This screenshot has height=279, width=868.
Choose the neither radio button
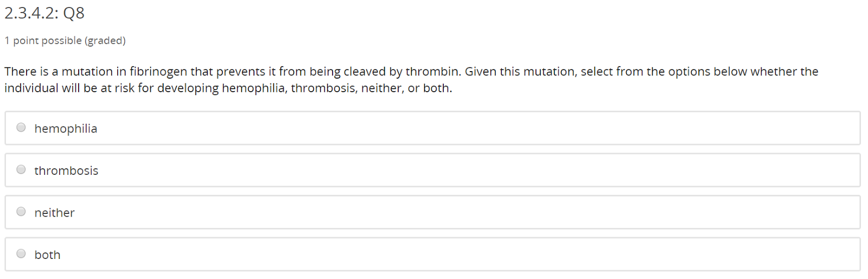21,212
